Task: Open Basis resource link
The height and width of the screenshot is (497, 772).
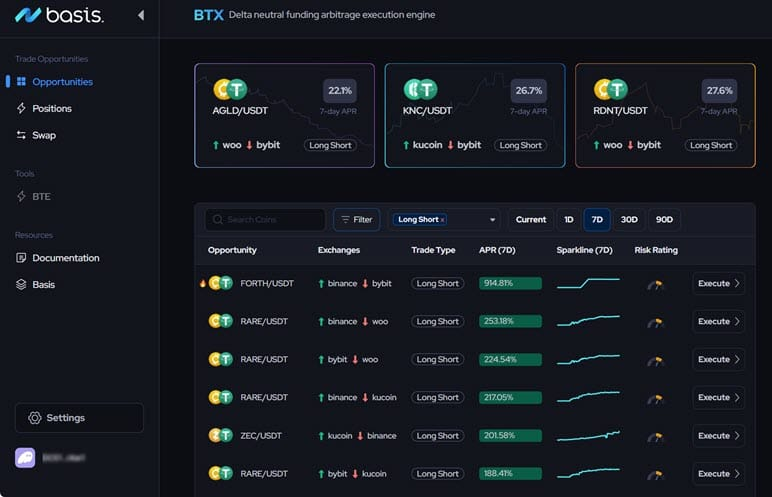Action: (x=43, y=285)
